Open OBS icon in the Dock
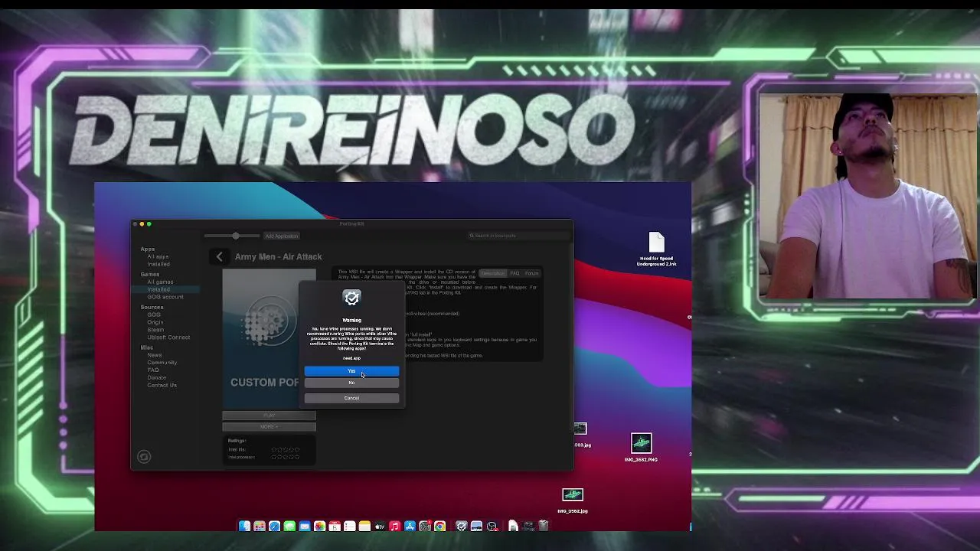 point(492,526)
